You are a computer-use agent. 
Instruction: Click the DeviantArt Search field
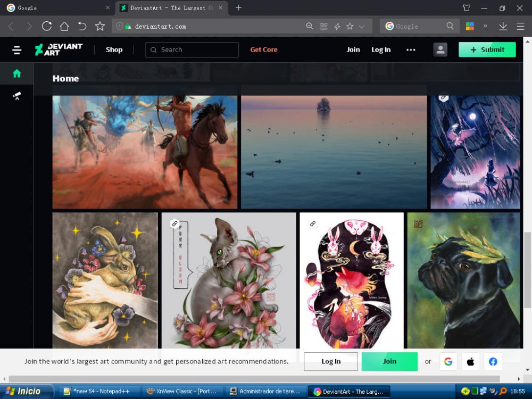click(x=192, y=49)
